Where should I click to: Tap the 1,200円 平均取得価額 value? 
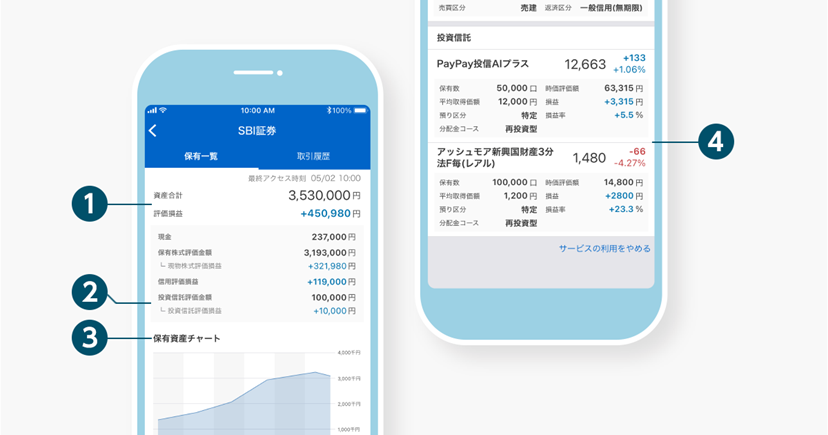coord(520,196)
